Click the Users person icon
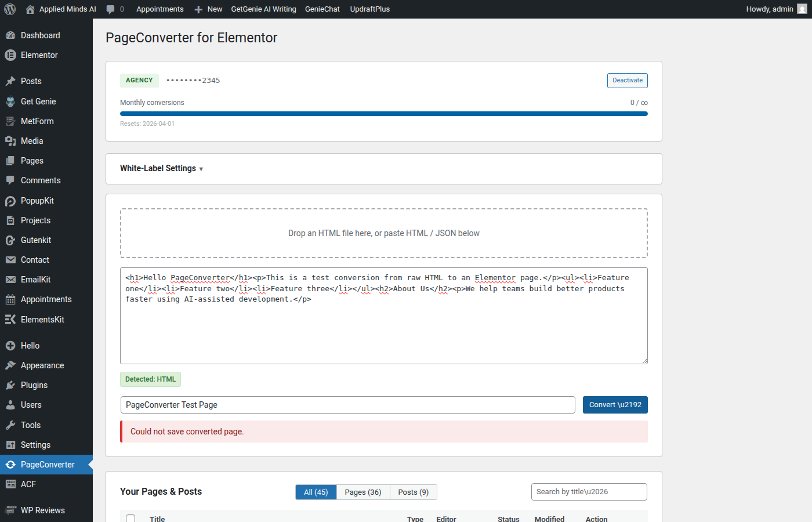The width and height of the screenshot is (812, 522). click(10, 405)
